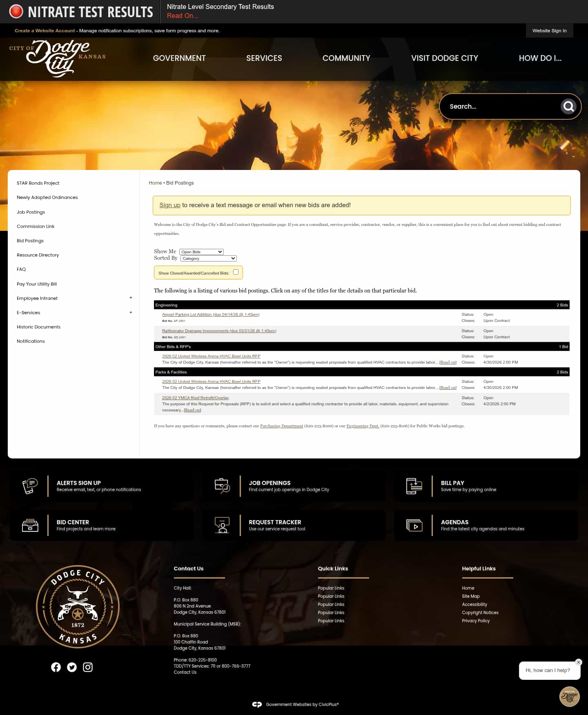Select Newly Adopted Ordinances in sidebar
Screen dimensions: 588x715
[x=47, y=197]
